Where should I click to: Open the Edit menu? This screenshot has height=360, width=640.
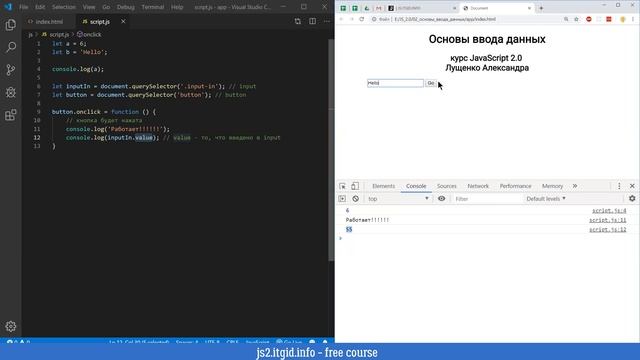(40, 7)
